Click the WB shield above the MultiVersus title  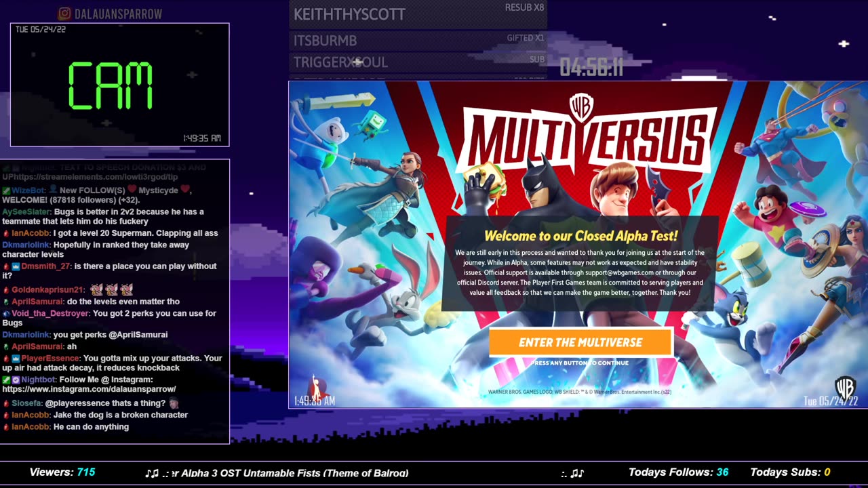coord(581,108)
